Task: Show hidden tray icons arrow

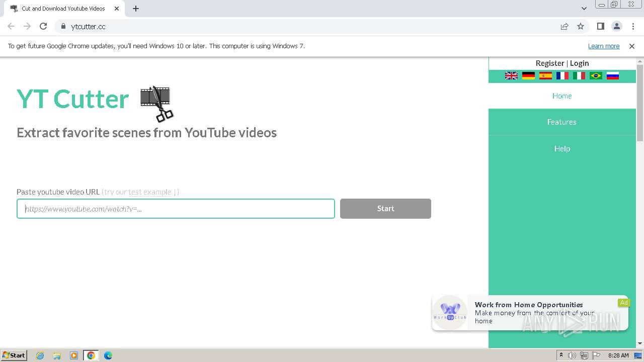Action: point(561,355)
